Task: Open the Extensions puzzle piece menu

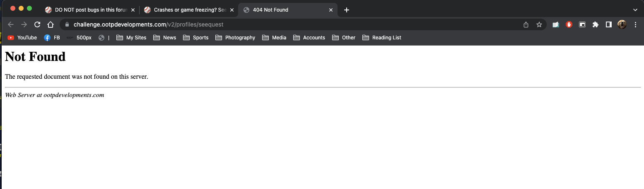Action: 595,24
